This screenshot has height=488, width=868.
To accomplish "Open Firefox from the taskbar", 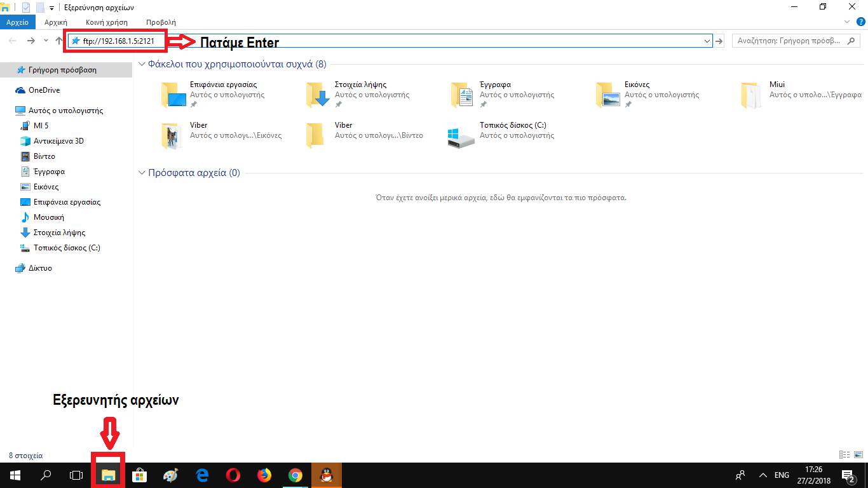I will click(264, 475).
